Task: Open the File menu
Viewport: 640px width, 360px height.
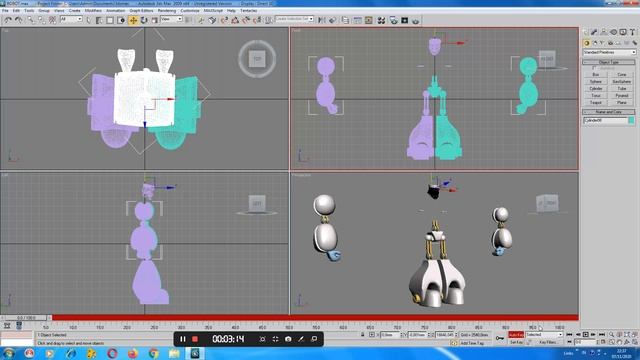Action: [5, 11]
